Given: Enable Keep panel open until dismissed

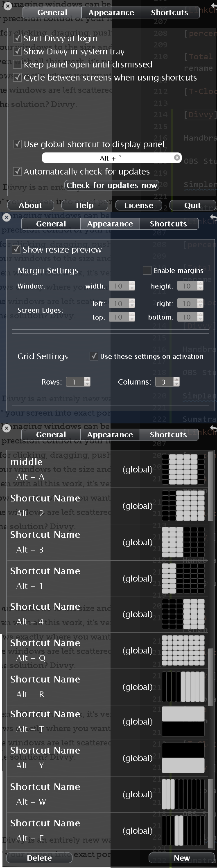Looking at the screenshot, I should point(17,65).
